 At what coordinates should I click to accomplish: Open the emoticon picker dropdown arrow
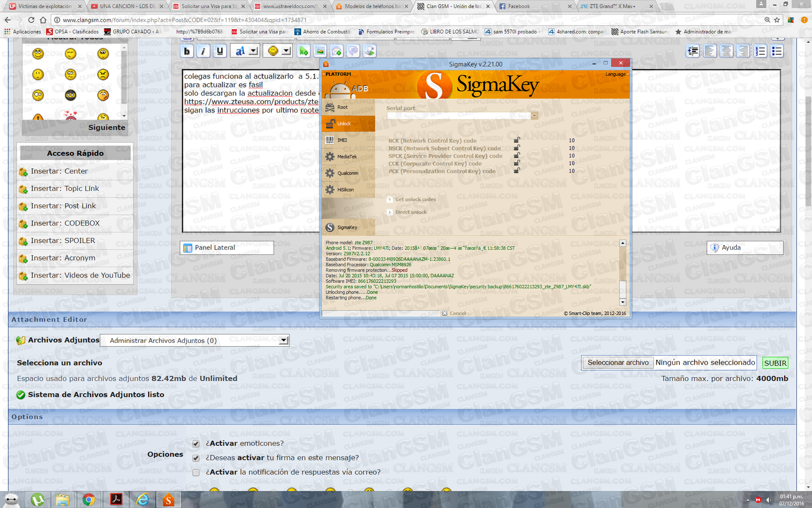(286, 51)
